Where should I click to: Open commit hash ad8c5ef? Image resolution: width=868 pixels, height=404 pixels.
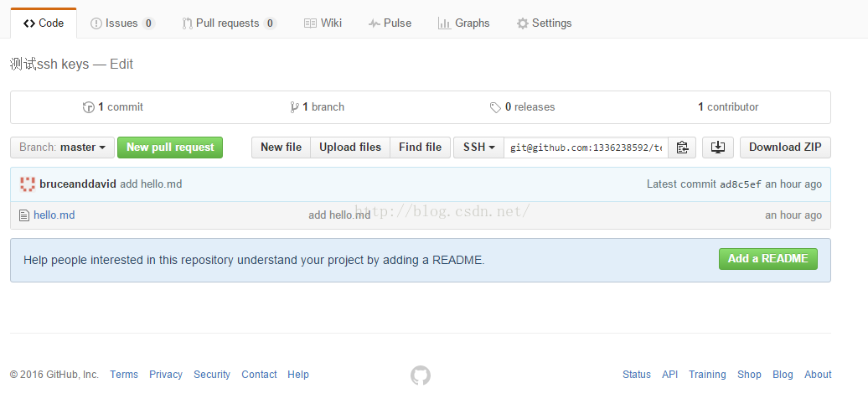[x=741, y=184]
